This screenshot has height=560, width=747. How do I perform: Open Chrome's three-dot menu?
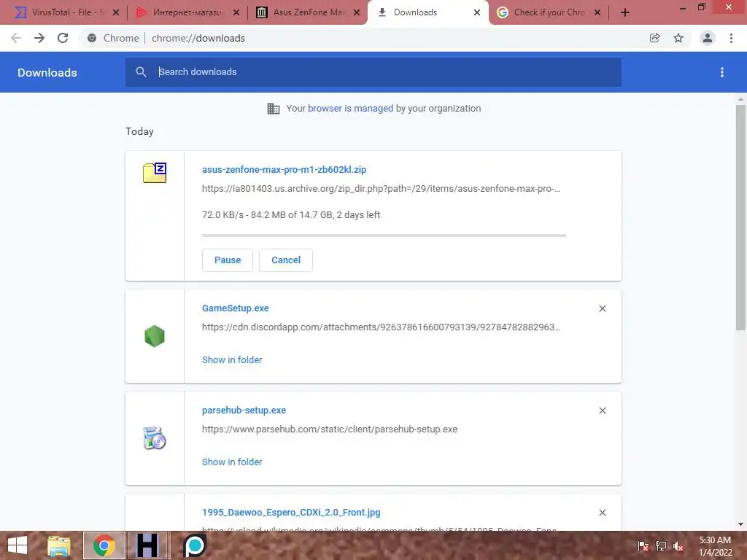[x=731, y=38]
